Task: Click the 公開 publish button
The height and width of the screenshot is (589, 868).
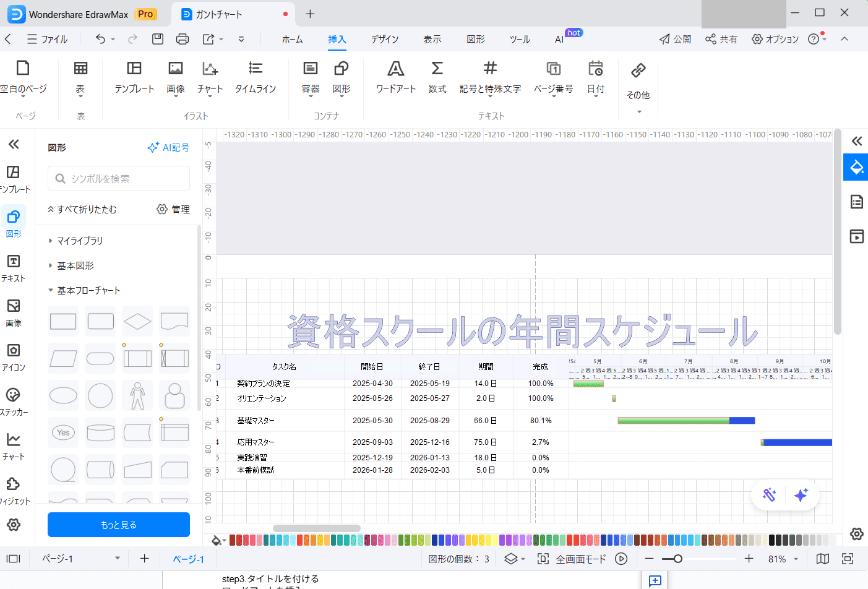Action: [675, 39]
